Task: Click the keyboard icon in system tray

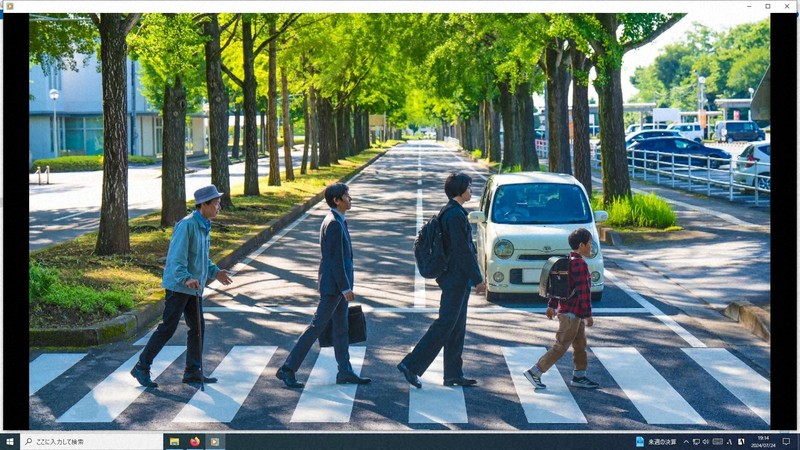Action: (716, 441)
